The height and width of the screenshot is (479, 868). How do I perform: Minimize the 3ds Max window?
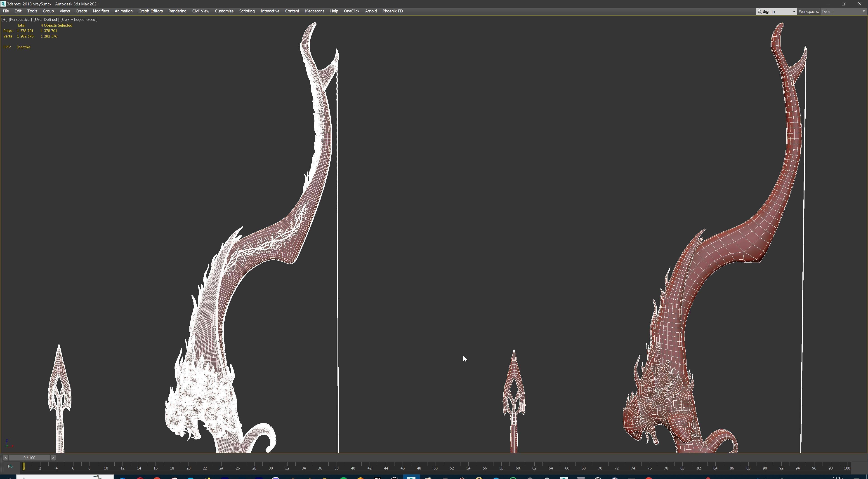(x=828, y=4)
